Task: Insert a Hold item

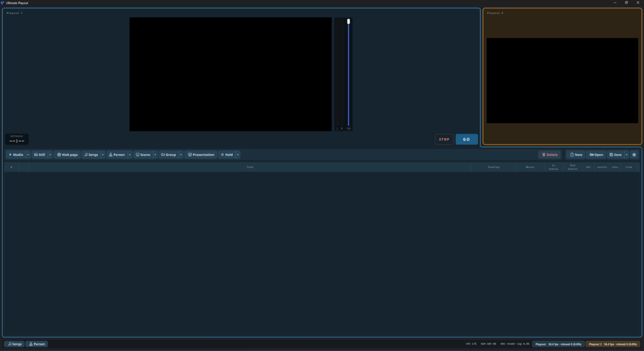Action: [227, 155]
